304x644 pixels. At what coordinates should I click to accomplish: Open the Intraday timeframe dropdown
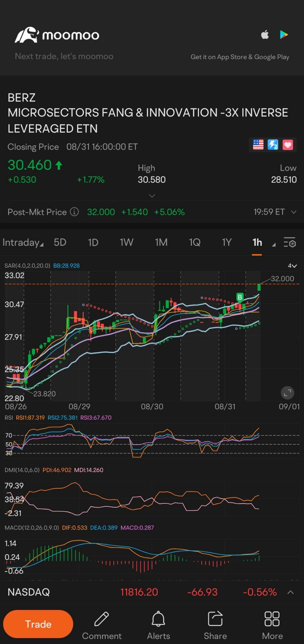23,243
